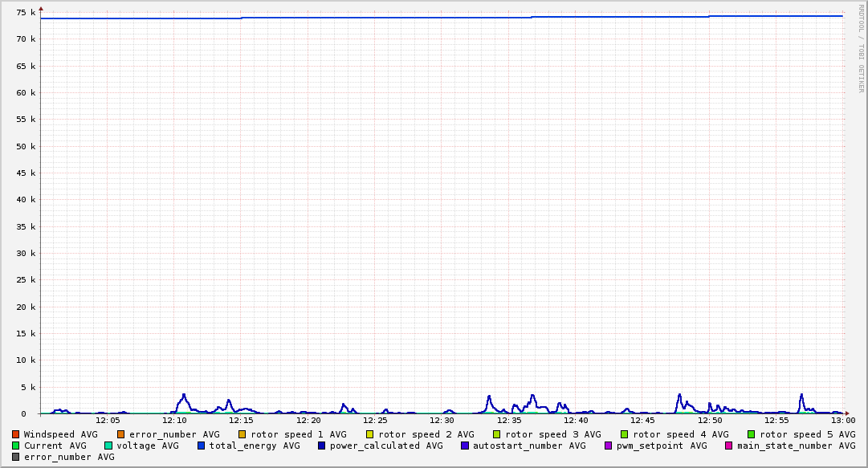
Task: Click the 40 k y-axis label
Action: (x=26, y=199)
